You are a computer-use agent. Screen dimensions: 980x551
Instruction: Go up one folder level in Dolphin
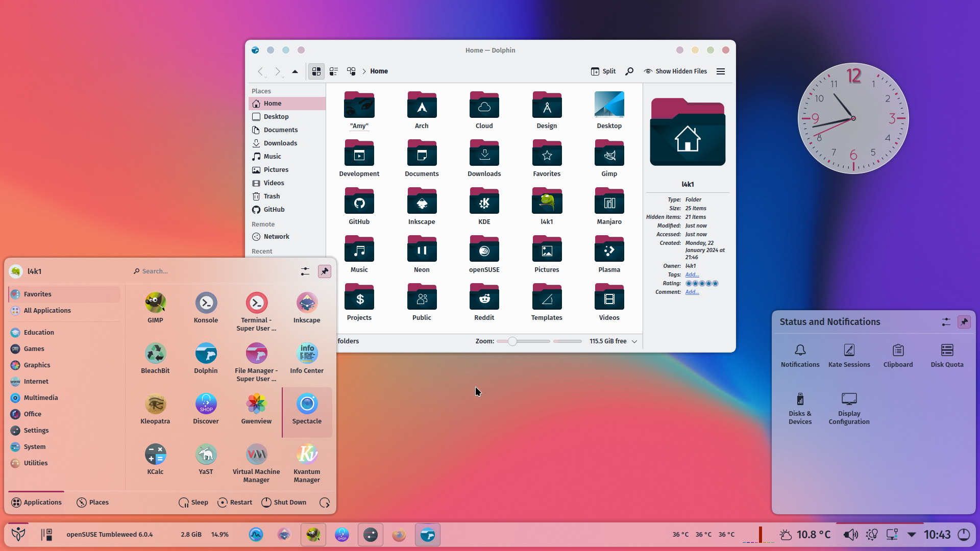pyautogui.click(x=295, y=71)
